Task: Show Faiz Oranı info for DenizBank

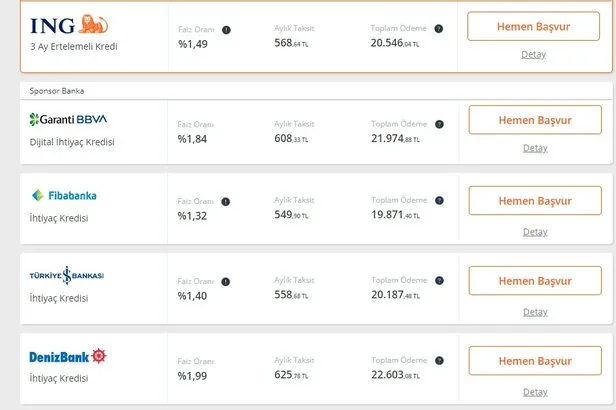Action: pyautogui.click(x=226, y=361)
